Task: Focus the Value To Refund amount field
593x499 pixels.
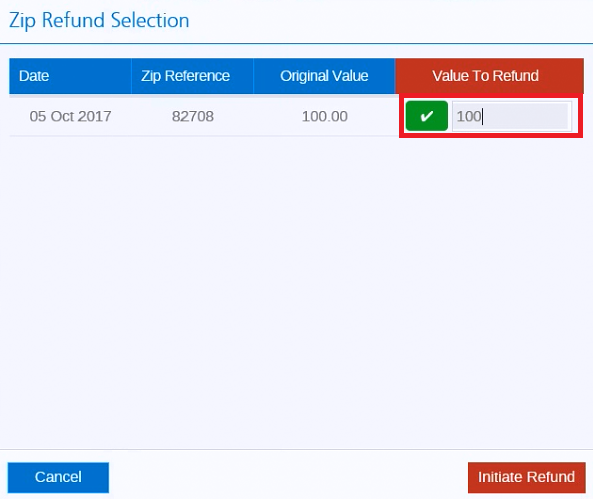Action: 512,116
